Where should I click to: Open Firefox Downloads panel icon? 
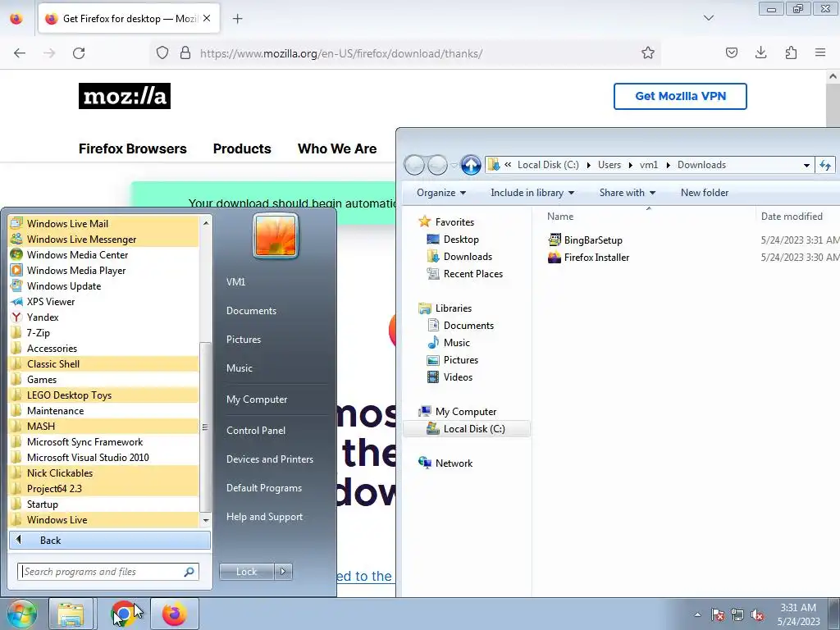(x=760, y=52)
